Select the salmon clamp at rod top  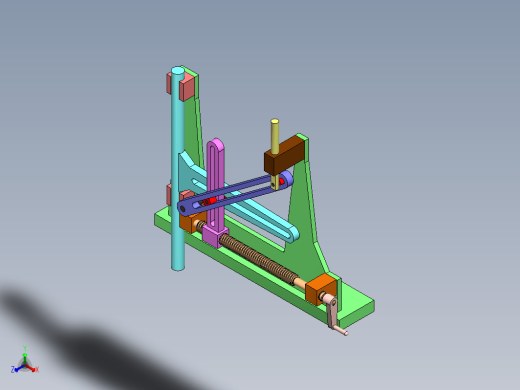186,87
